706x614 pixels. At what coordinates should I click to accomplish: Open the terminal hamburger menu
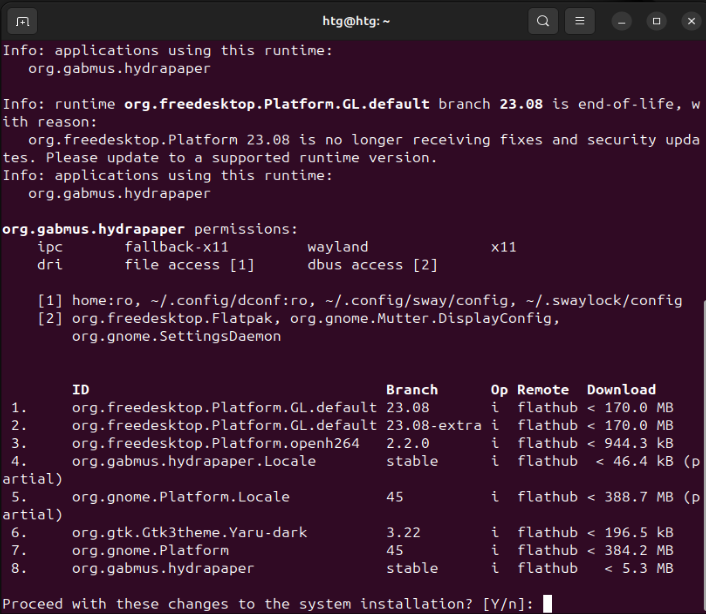[x=580, y=21]
